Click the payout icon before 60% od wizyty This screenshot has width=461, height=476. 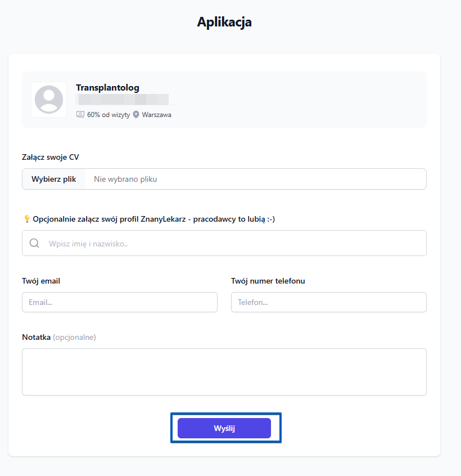pyautogui.click(x=79, y=114)
